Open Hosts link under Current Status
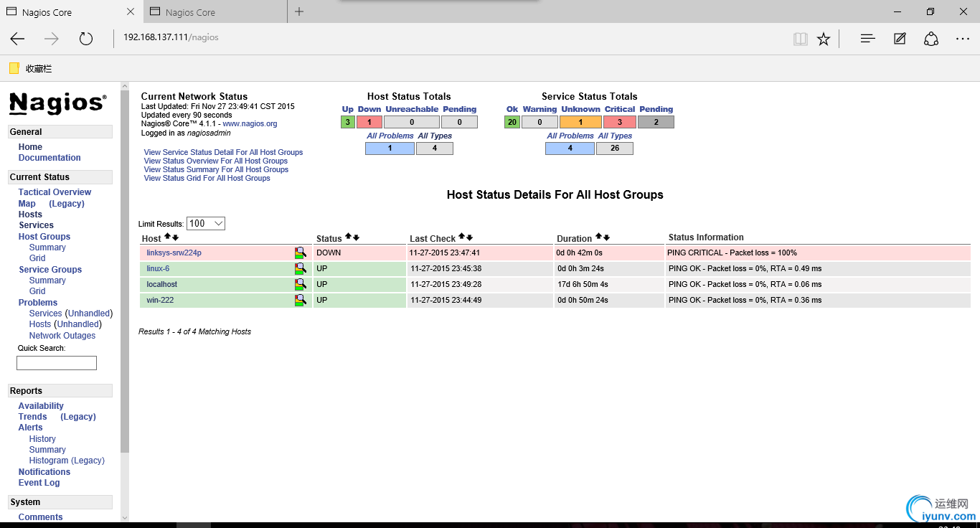The width and height of the screenshot is (980, 528). click(30, 214)
